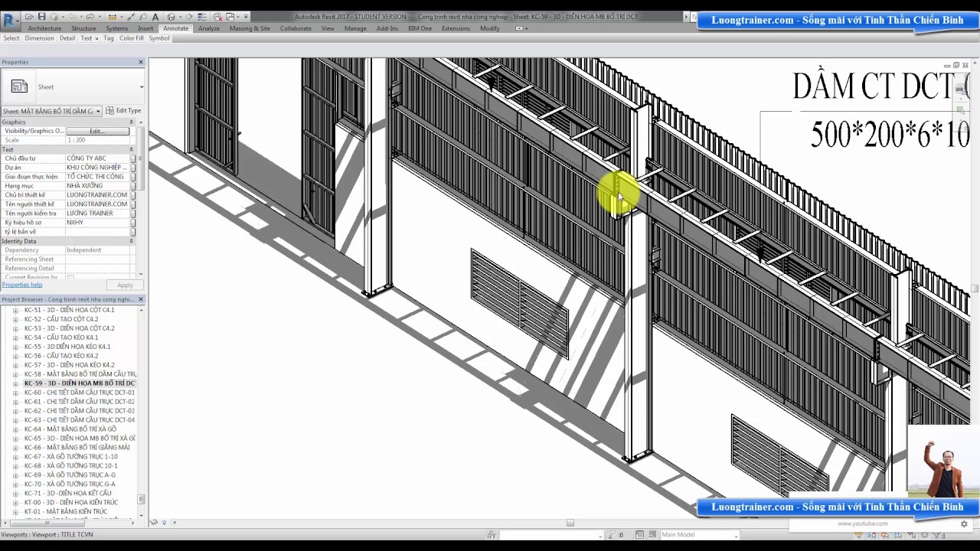Select the Tag by Category icon
980x551 pixels.
point(143,17)
